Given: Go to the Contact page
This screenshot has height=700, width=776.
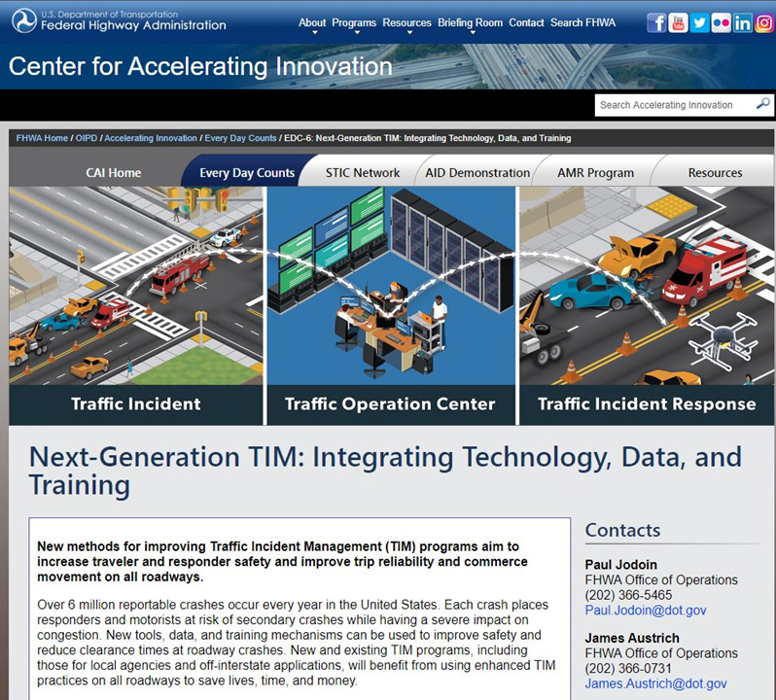Looking at the screenshot, I should click(526, 22).
